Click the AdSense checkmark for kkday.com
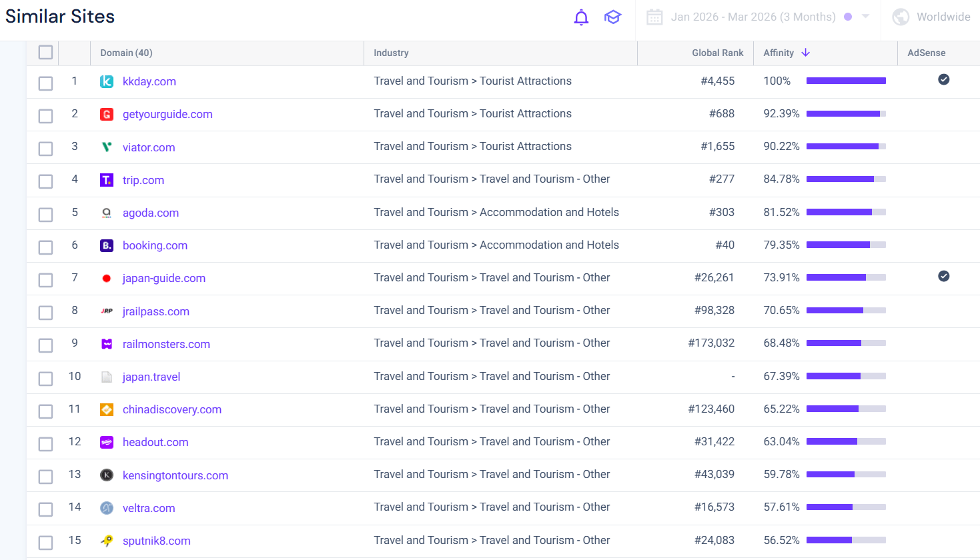Viewport: 980px width, 560px height. pos(944,79)
